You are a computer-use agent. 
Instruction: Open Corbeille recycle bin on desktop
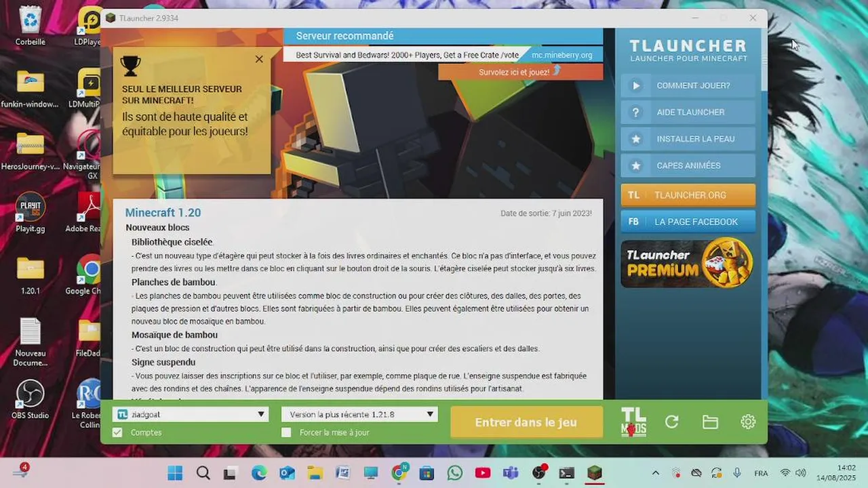(31, 26)
